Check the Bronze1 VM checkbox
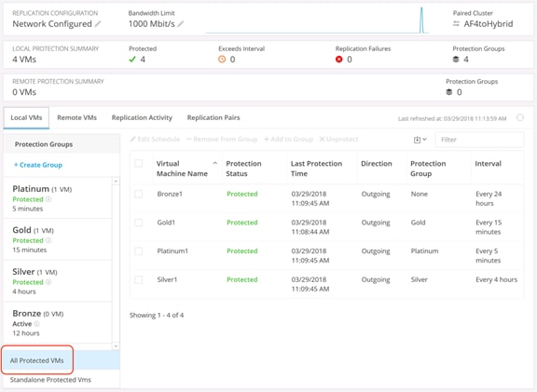This screenshot has width=537, height=392. click(x=138, y=194)
